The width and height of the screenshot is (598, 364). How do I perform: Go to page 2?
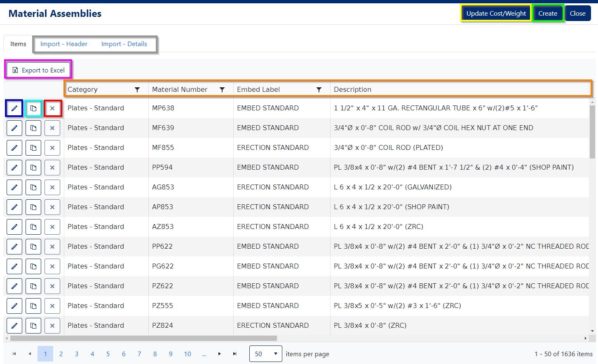pyautogui.click(x=61, y=354)
